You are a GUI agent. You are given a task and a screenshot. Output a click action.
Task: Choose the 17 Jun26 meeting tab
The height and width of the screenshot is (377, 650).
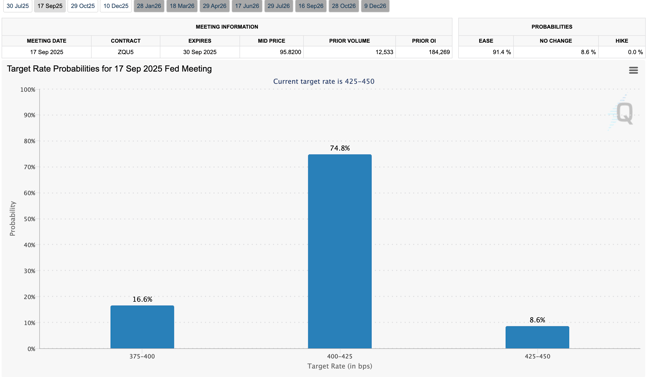point(247,6)
